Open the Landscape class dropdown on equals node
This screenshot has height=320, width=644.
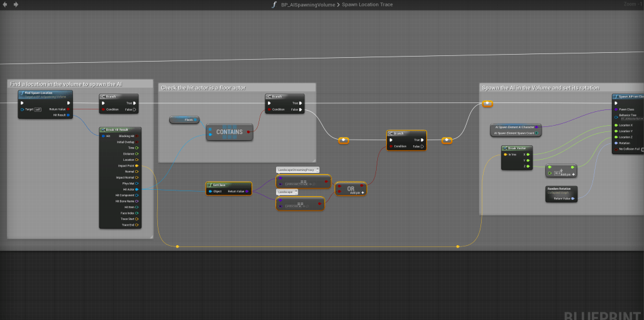287,192
